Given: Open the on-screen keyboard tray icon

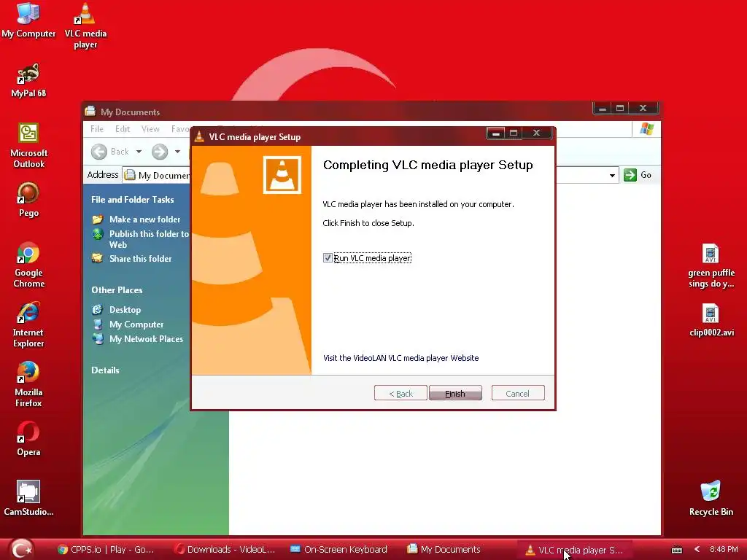Looking at the screenshot, I should pos(676,550).
